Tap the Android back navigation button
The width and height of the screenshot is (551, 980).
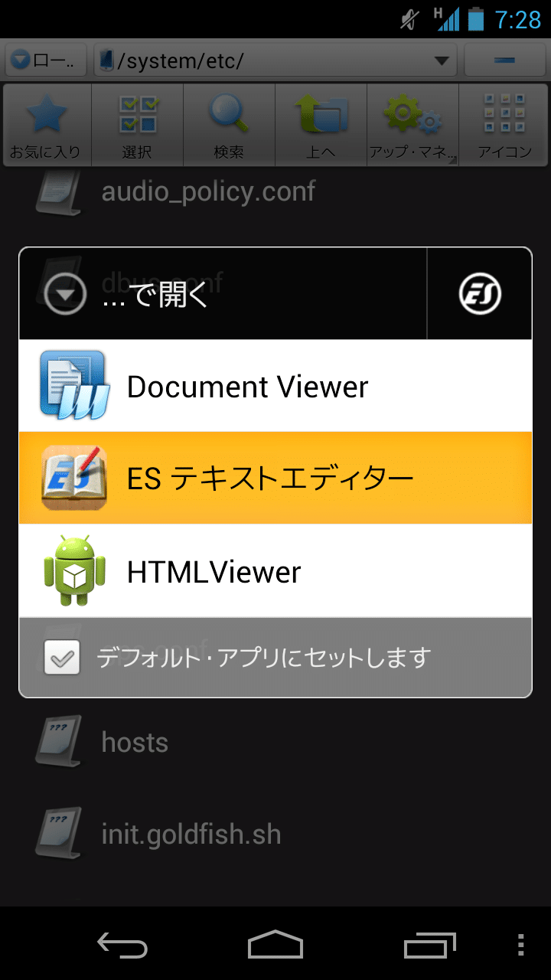tap(122, 944)
